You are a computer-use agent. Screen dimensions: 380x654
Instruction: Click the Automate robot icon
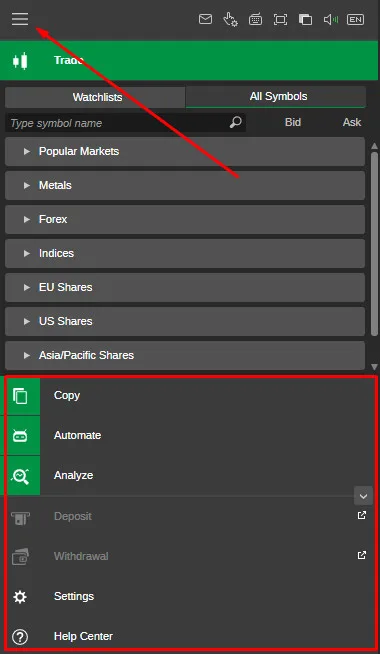click(x=20, y=436)
